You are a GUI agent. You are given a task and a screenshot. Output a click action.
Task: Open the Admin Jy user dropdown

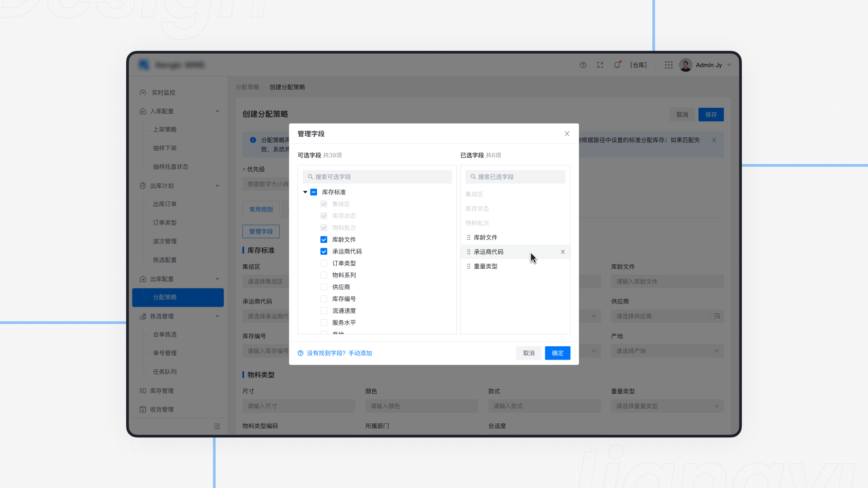coord(711,65)
